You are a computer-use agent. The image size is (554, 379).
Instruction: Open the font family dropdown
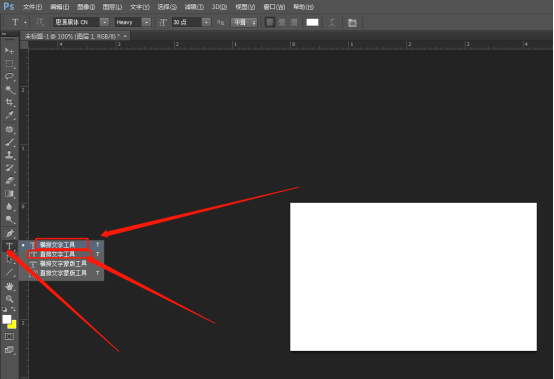81,22
